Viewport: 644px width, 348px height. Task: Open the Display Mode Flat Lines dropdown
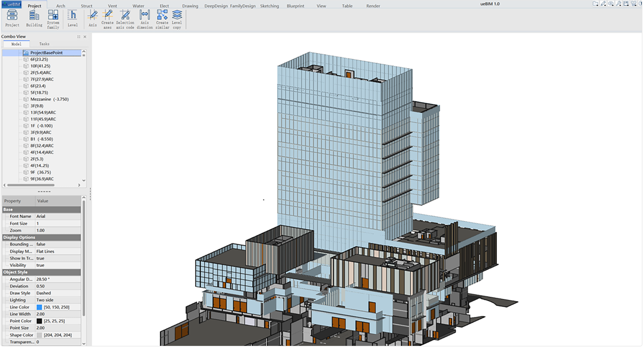point(45,251)
